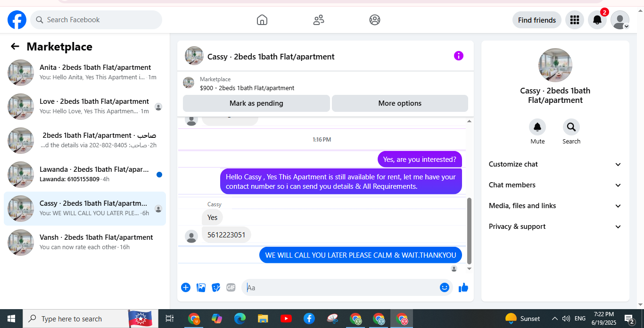Open the صاحب apartment conversation

coord(85,141)
